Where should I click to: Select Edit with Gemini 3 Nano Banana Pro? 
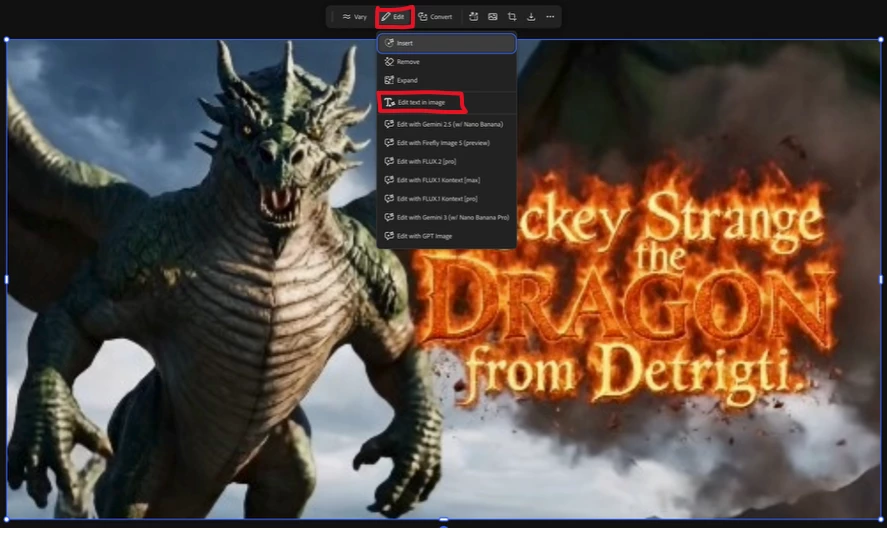[446, 218]
